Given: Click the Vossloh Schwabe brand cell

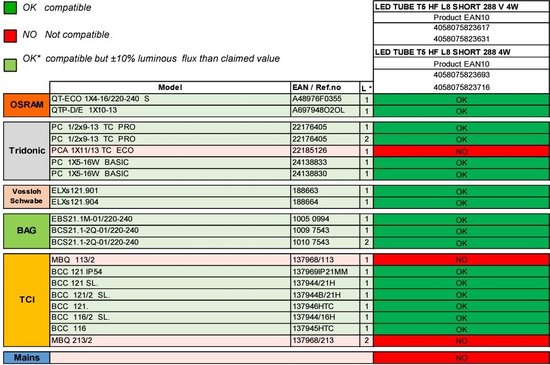Looking at the screenshot, I should (x=27, y=196).
